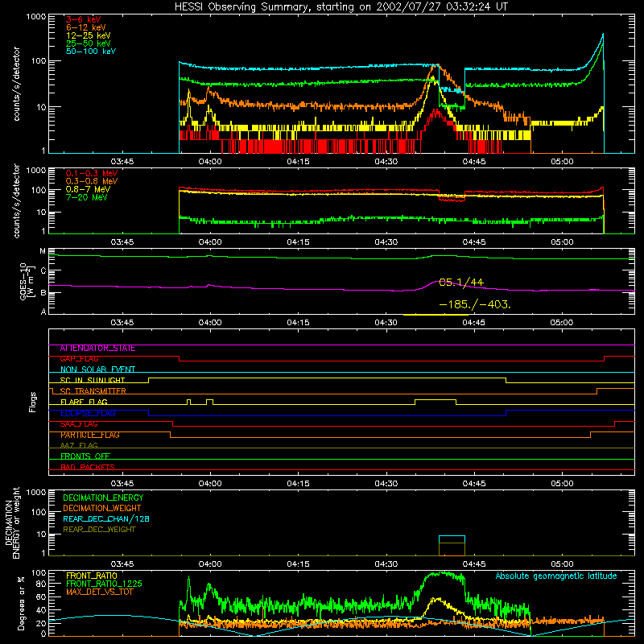This screenshot has height=644, width=644.
Task: Select the FRONTS_OFF flag label
Action: (x=85, y=456)
